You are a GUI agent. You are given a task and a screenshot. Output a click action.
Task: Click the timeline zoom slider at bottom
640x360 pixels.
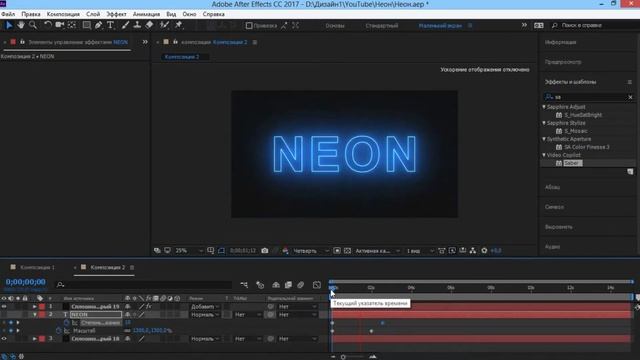pyautogui.click(x=353, y=357)
